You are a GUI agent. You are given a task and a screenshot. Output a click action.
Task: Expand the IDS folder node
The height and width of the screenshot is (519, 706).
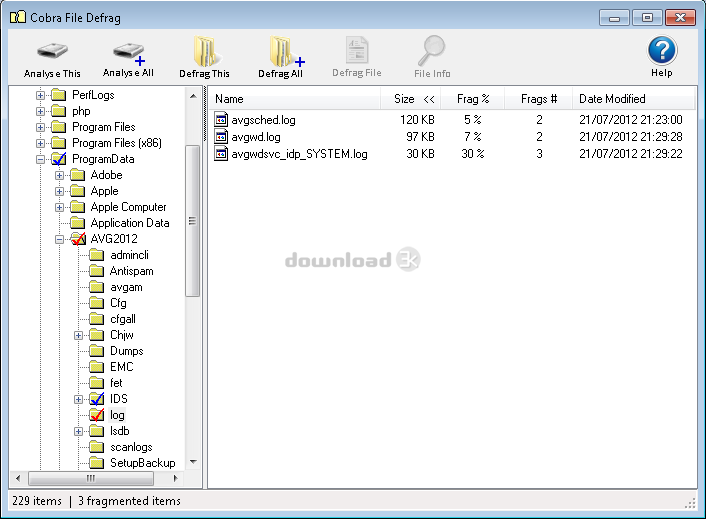[78, 399]
